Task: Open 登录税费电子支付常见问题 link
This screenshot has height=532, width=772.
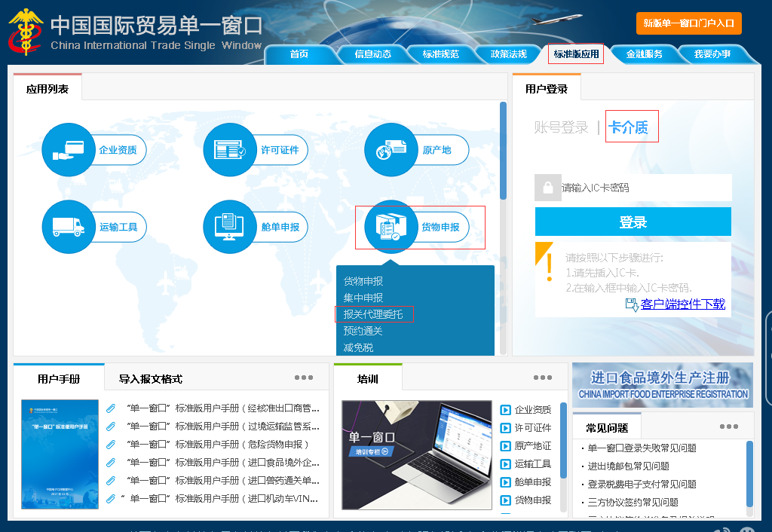Action: (x=642, y=485)
